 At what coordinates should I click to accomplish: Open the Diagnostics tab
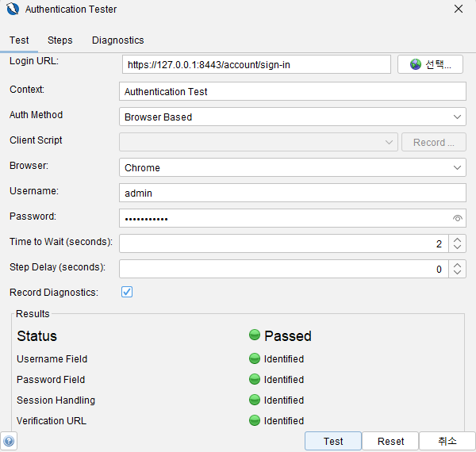[x=117, y=40]
